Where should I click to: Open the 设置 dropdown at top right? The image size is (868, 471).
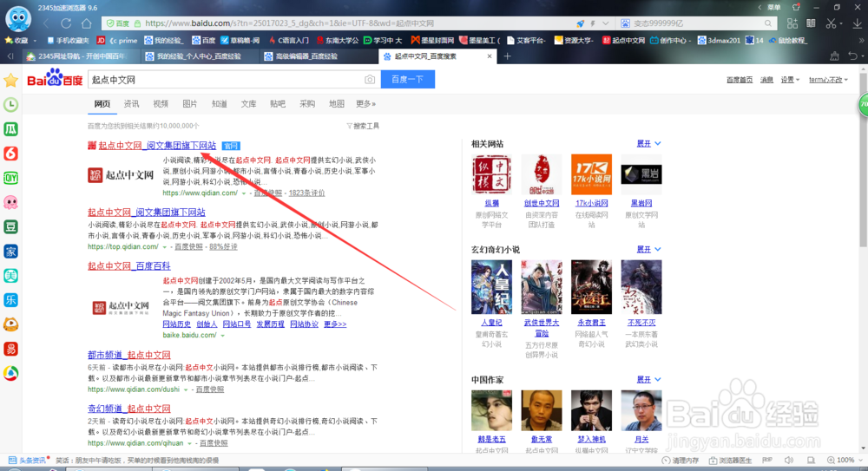(790, 80)
